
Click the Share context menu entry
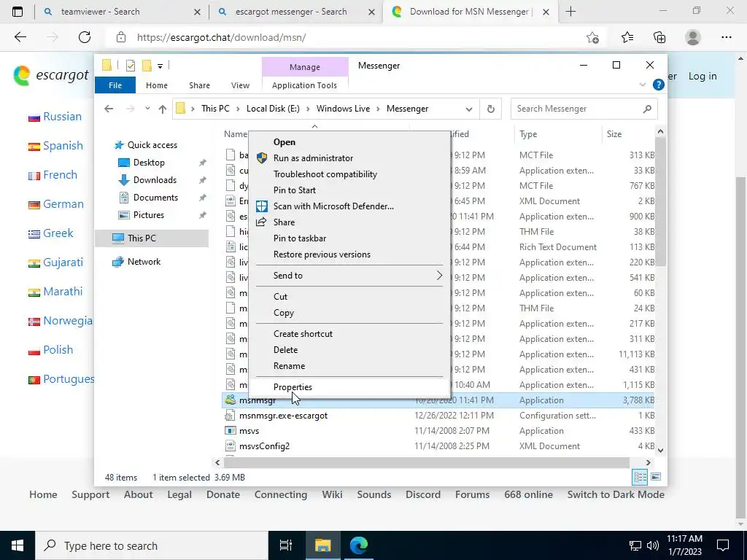tap(284, 222)
